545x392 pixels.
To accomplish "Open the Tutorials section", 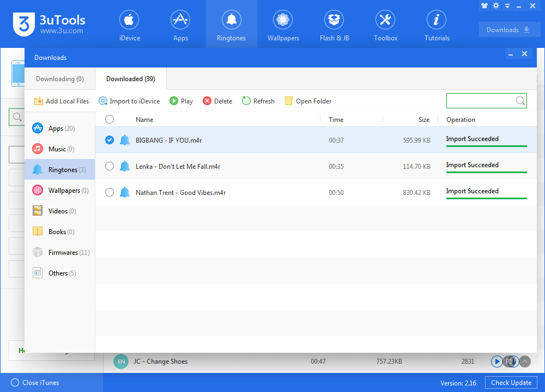I will [437, 26].
